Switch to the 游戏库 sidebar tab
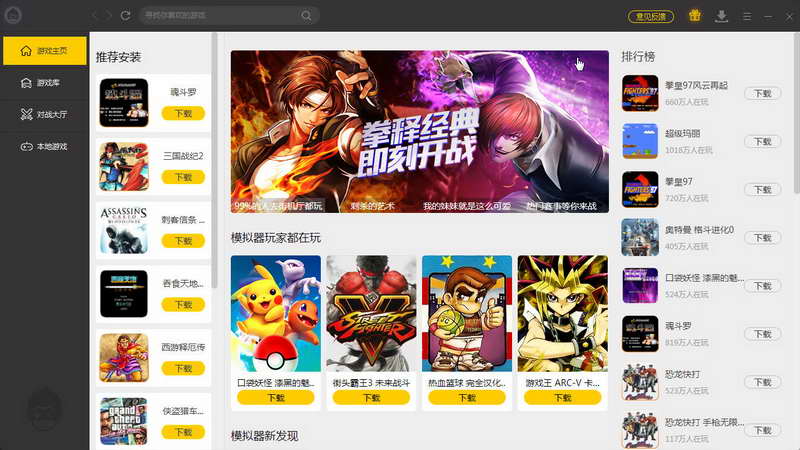Screen dimensions: 800x450 (x=45, y=83)
